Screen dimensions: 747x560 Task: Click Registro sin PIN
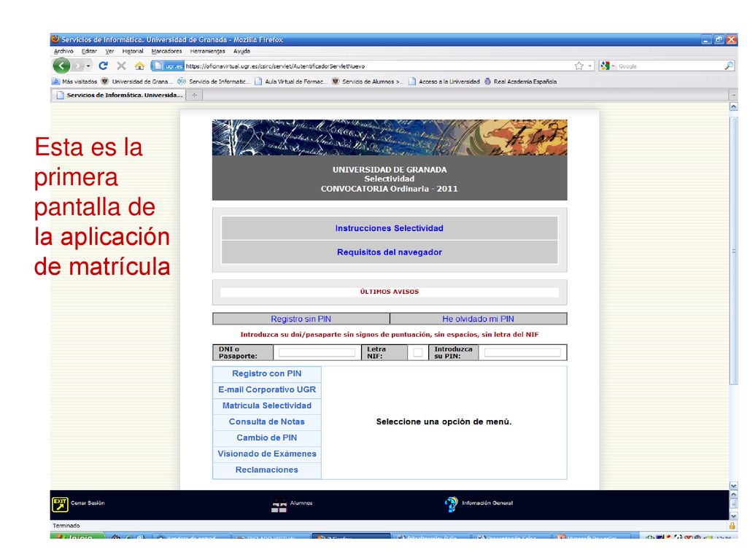point(301,319)
